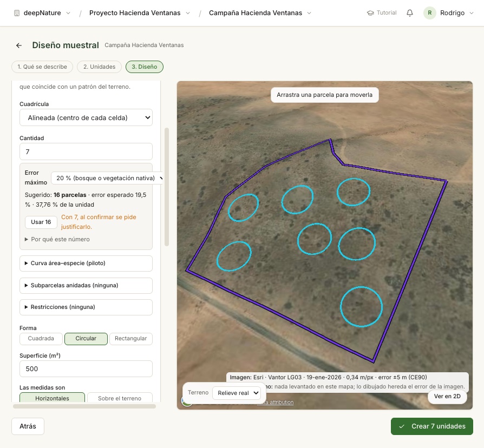Viewport: 484px width, 448px height.
Task: Click the Atrás button
Action: tap(28, 426)
